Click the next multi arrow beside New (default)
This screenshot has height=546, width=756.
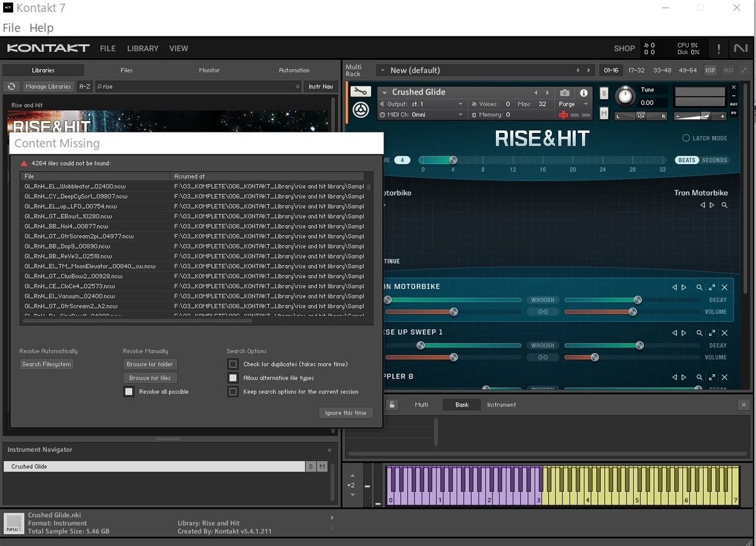click(x=589, y=71)
